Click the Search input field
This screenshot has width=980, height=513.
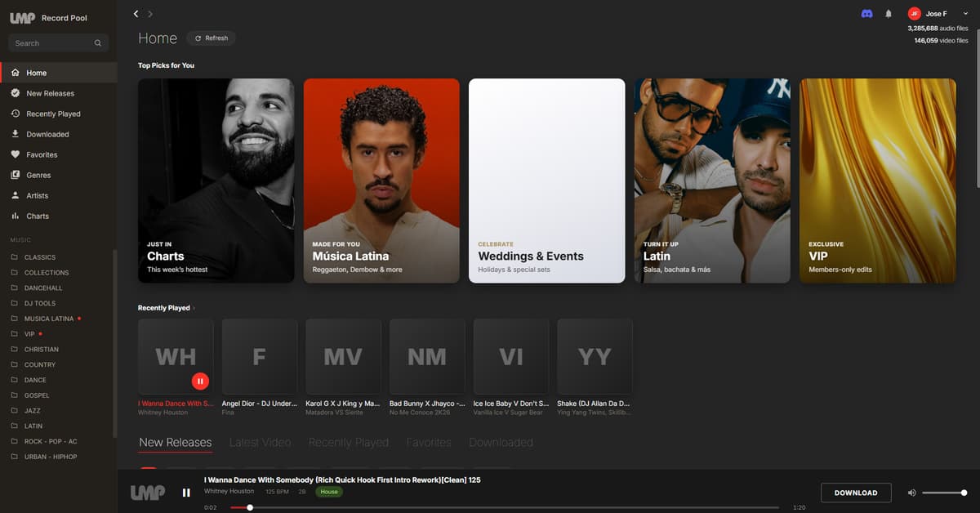coord(57,43)
